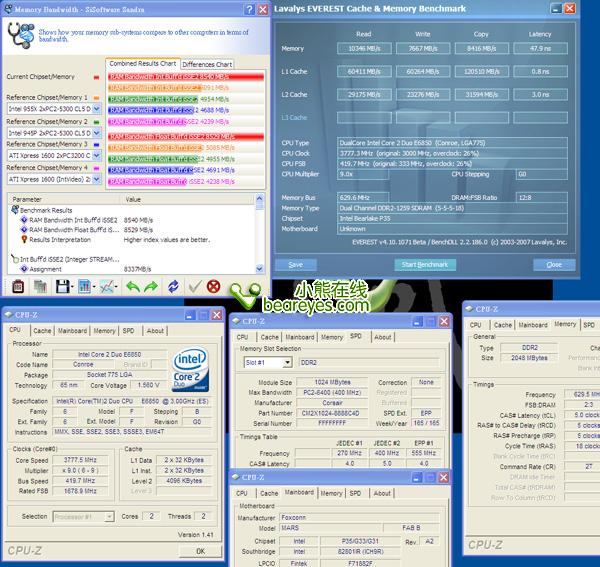Click the Start Benchmark button in Everest
Image resolution: width=600 pixels, height=567 pixels.
point(424,264)
